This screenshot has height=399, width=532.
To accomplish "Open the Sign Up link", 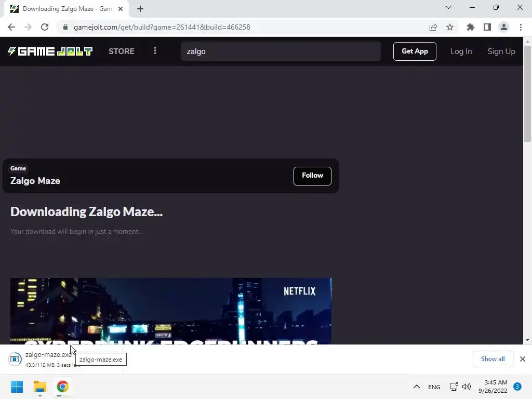I will (x=501, y=51).
